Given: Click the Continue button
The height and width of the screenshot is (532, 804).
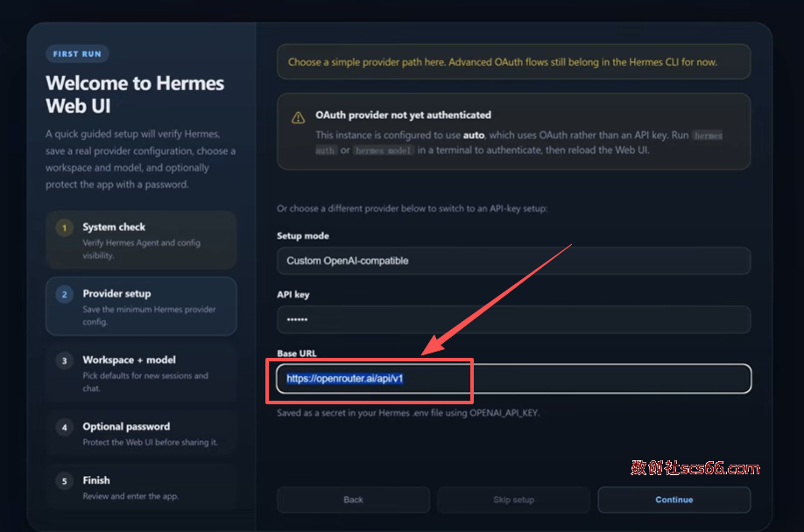Looking at the screenshot, I should coord(674,500).
